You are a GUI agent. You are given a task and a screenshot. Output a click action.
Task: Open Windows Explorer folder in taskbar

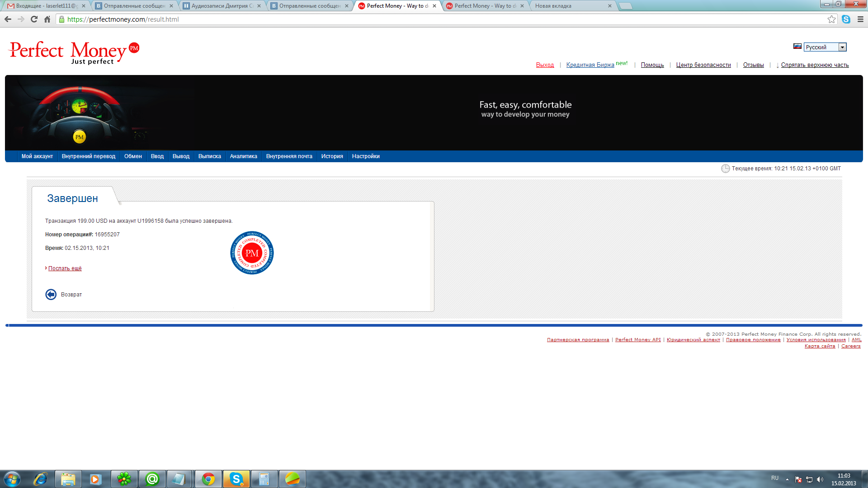coord(68,479)
